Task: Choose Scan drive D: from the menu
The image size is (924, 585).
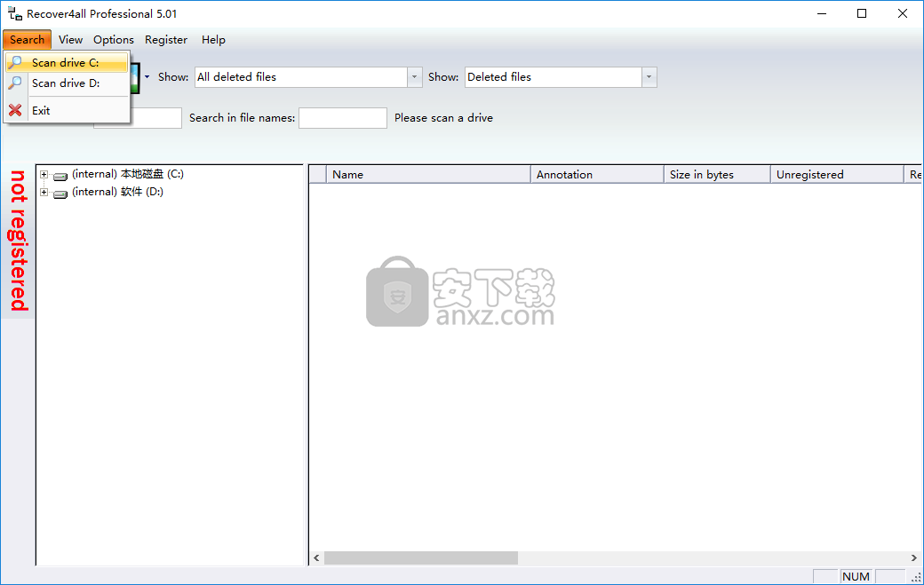Action: 67,83
